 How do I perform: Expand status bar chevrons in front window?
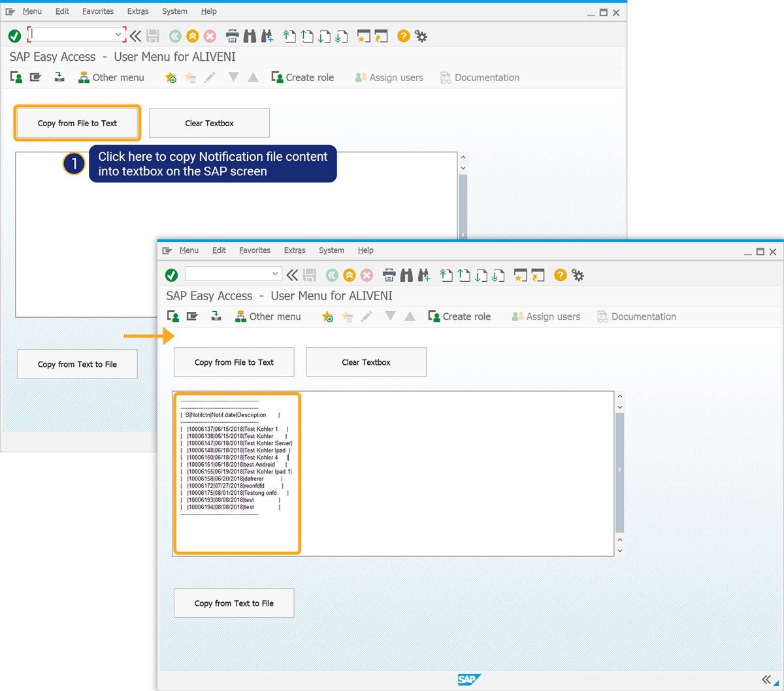766,680
